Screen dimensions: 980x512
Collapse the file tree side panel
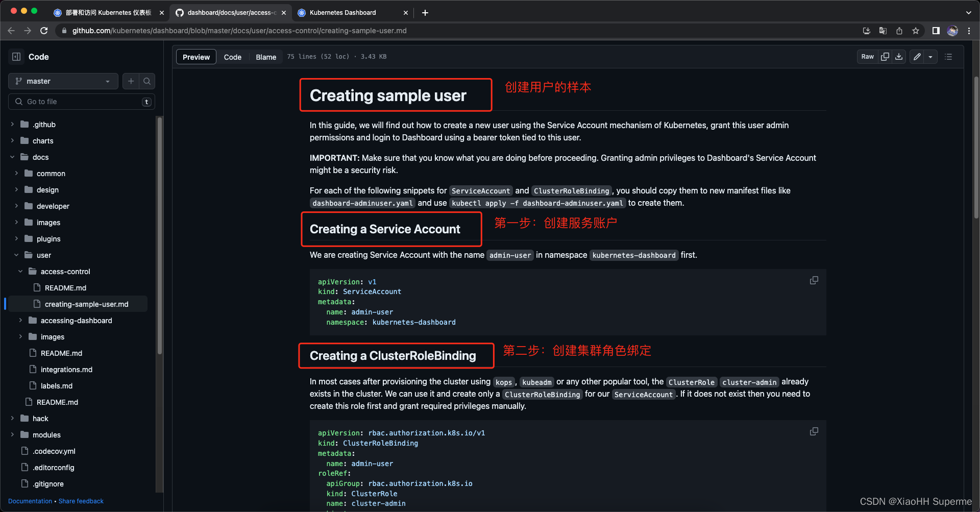pos(16,57)
